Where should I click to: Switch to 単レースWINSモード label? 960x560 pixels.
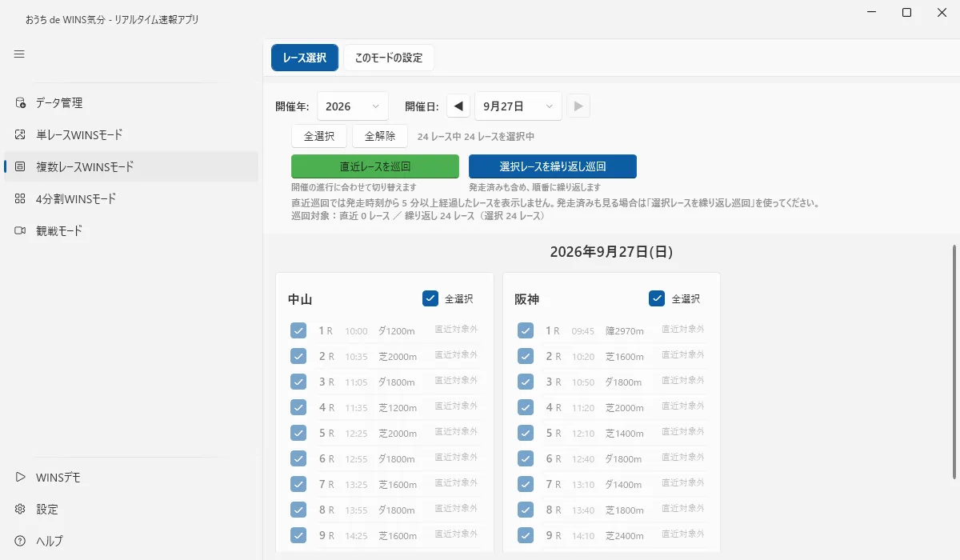(x=79, y=135)
